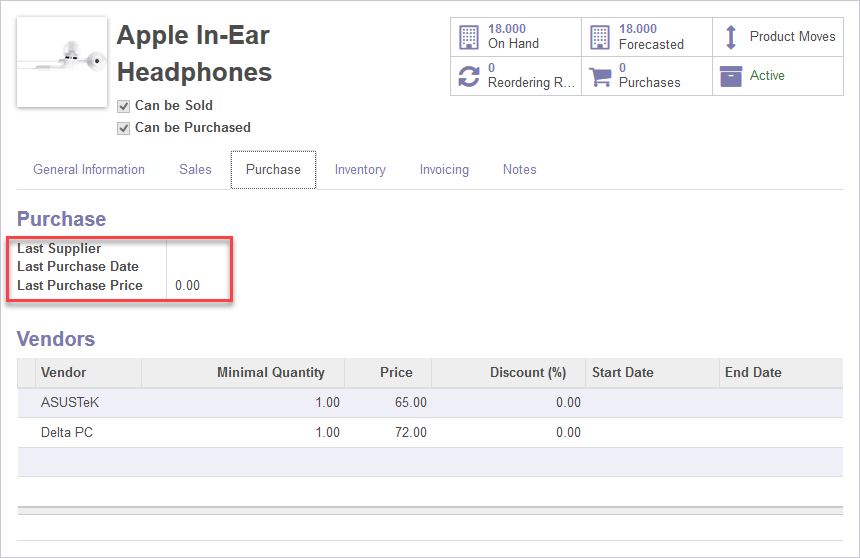Click the Last Purchase Price label
This screenshot has height=558, width=860.
[x=80, y=286]
